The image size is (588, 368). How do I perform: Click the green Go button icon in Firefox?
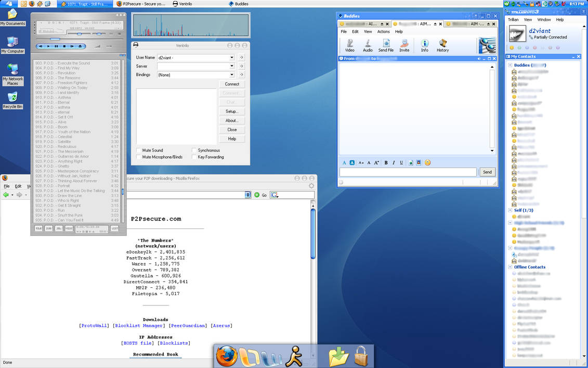pyautogui.click(x=257, y=195)
